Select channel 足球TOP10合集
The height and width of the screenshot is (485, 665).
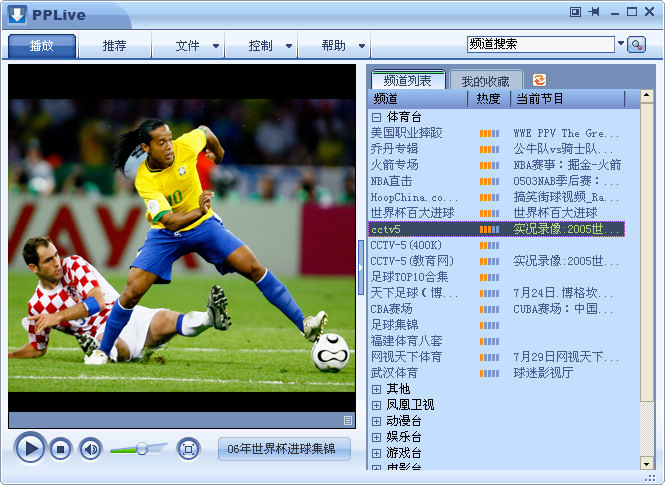point(409,277)
